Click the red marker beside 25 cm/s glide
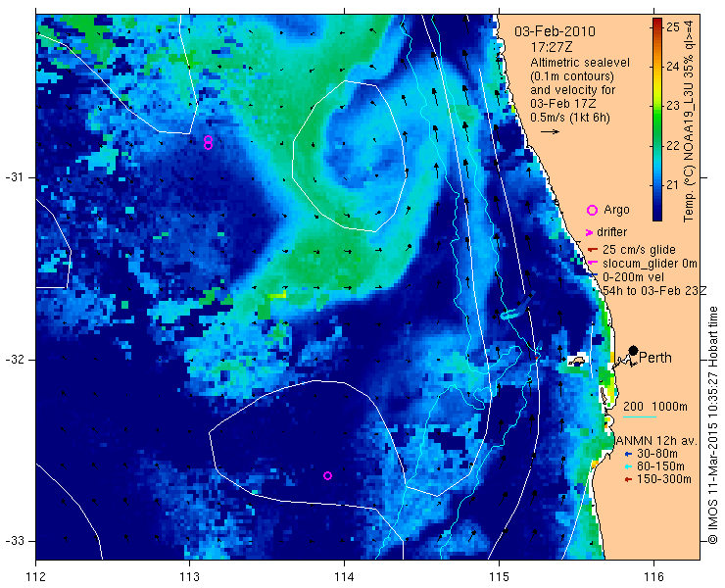 click(x=593, y=250)
